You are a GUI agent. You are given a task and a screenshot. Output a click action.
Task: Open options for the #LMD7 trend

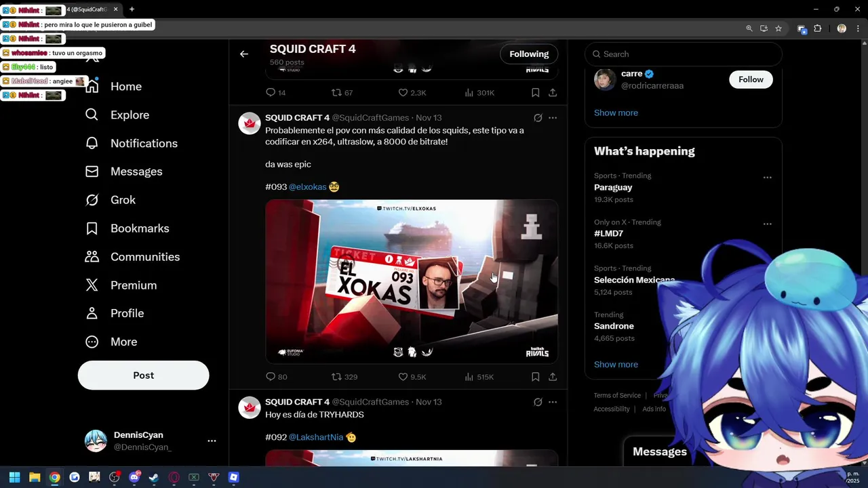767,224
